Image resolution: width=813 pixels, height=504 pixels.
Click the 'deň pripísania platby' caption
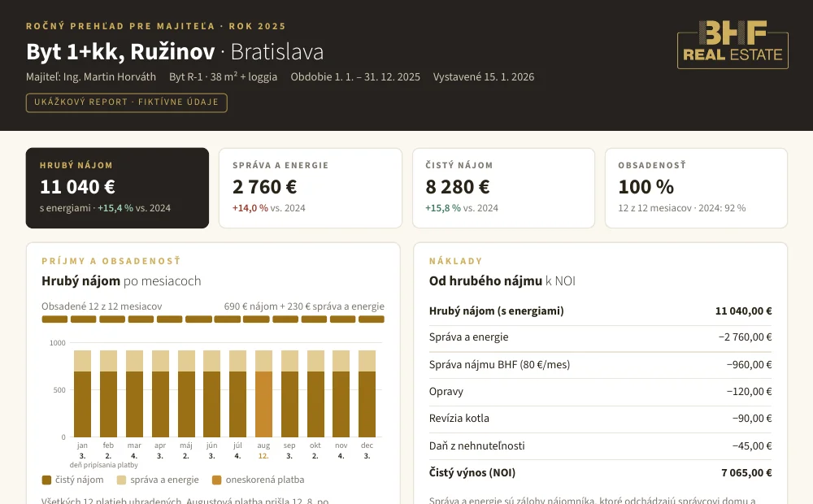104,465
